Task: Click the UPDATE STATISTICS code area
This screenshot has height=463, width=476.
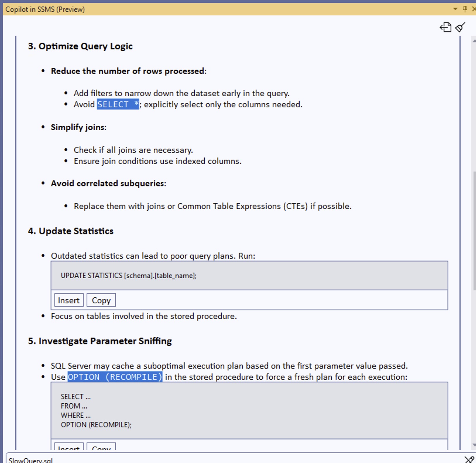Action: tap(129, 275)
